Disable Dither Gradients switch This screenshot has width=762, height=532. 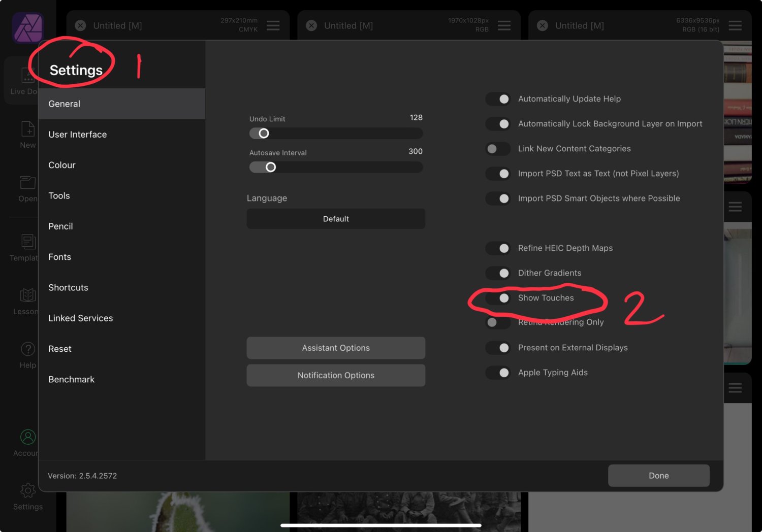(498, 273)
